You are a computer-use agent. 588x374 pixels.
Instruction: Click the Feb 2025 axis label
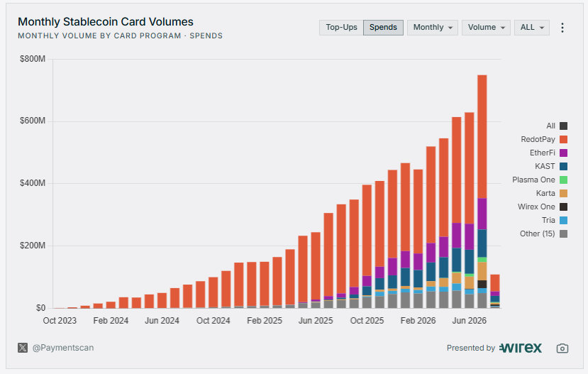point(265,321)
